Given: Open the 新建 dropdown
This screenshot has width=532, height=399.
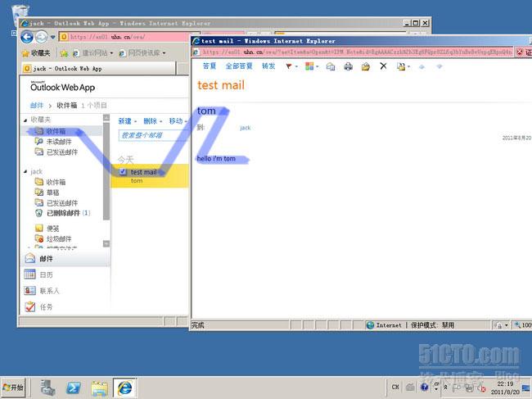Looking at the screenshot, I should [x=128, y=121].
